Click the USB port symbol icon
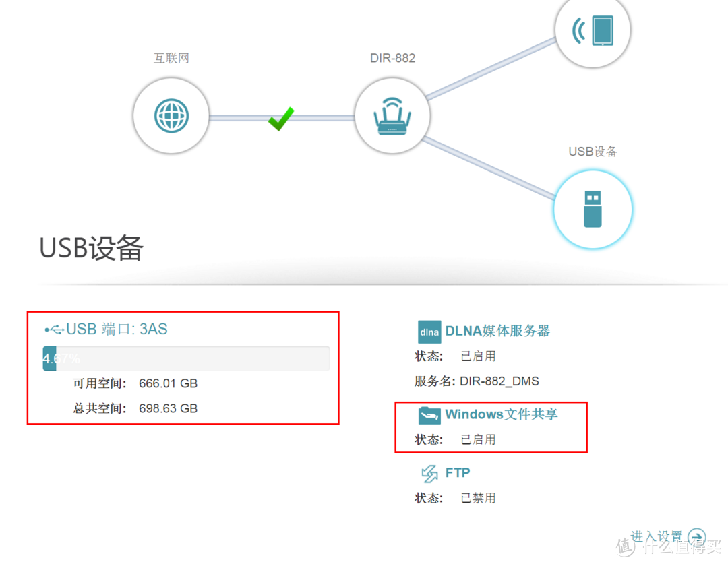The image size is (728, 564). tap(55, 330)
